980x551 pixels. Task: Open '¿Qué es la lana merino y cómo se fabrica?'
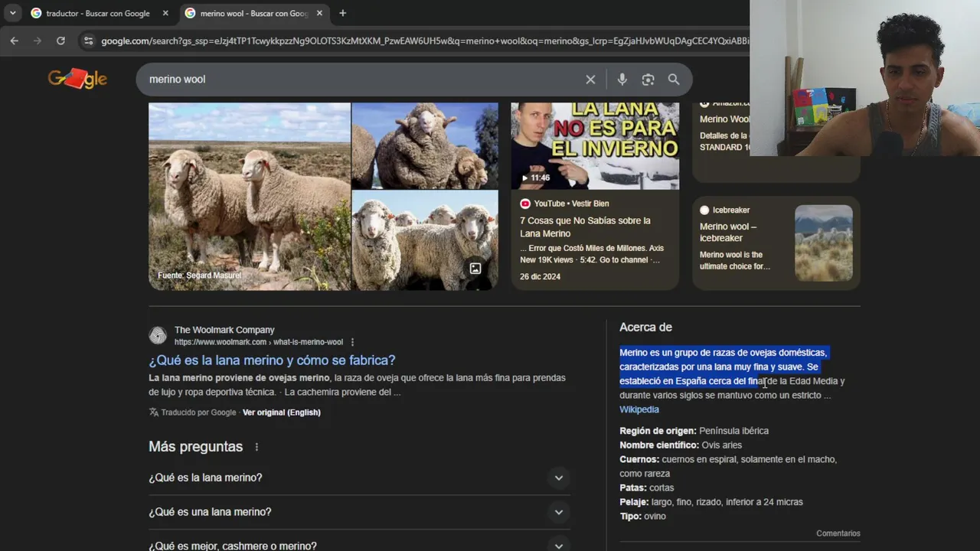272,360
